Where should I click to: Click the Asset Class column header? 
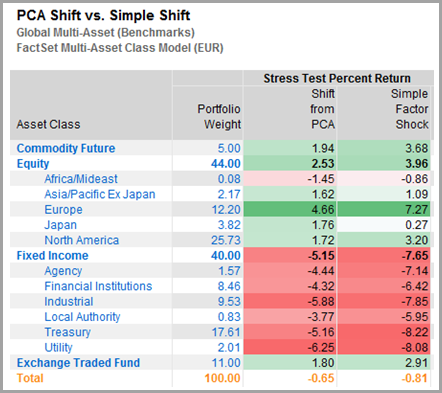[48, 124]
